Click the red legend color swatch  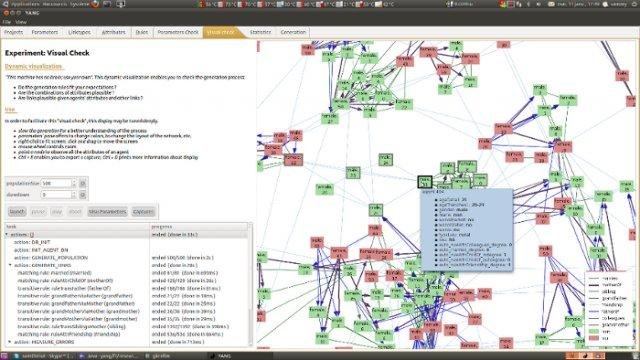[x=594, y=338]
